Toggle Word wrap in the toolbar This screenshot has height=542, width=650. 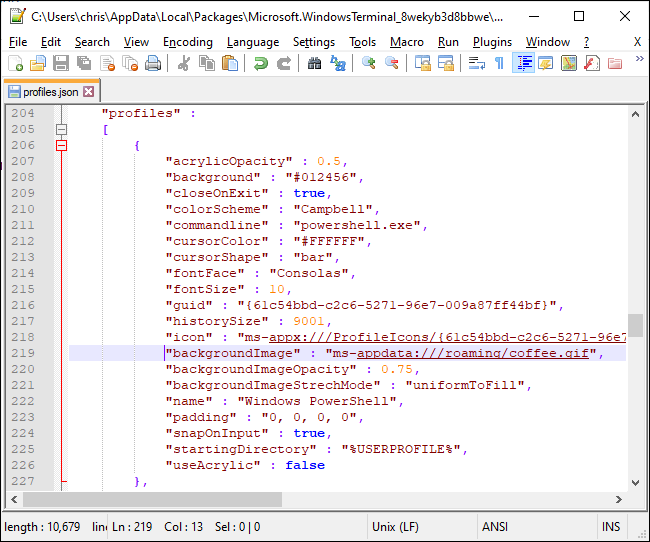coord(477,63)
